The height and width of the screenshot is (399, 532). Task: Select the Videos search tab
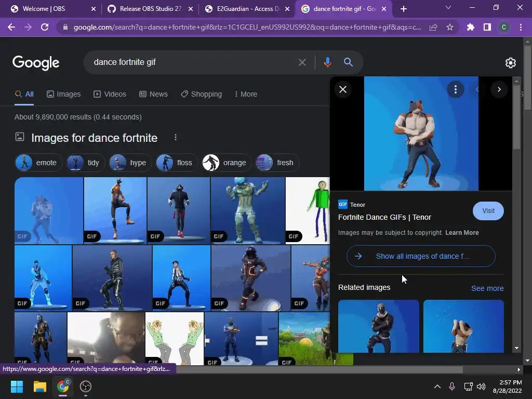coord(110,94)
